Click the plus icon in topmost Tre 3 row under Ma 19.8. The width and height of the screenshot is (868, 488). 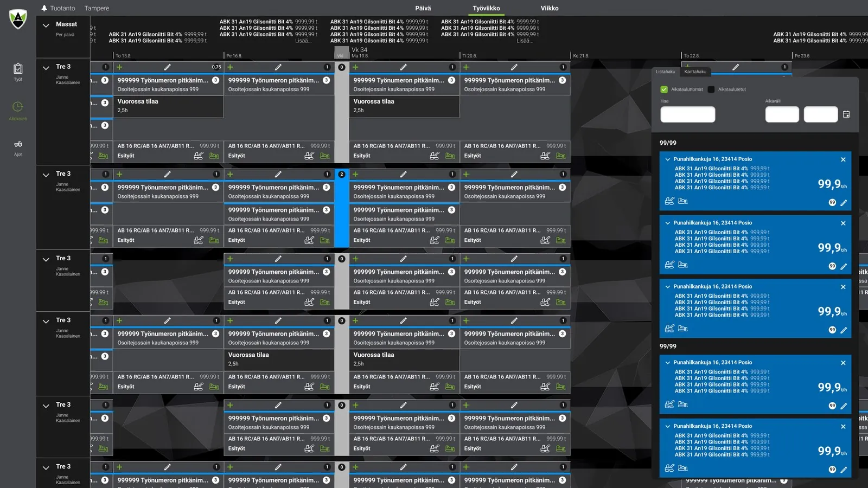(x=355, y=67)
